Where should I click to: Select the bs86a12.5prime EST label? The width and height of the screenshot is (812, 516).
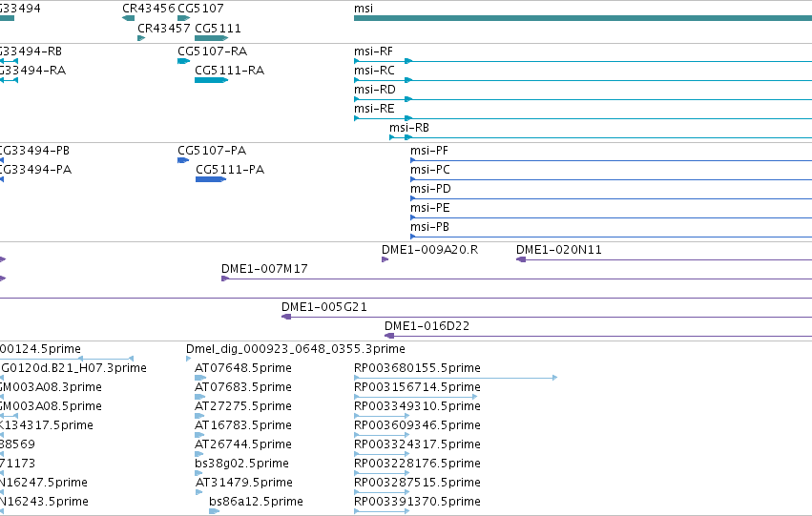(256, 502)
